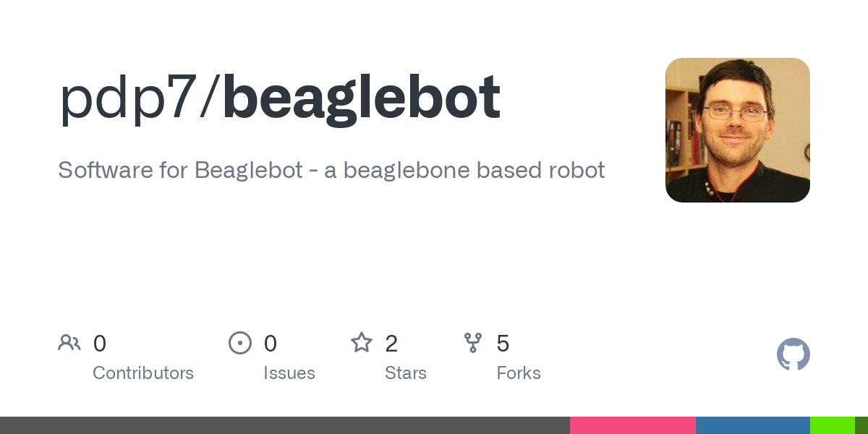
Task: Click the Contributors people icon
Action: pyautogui.click(x=69, y=343)
